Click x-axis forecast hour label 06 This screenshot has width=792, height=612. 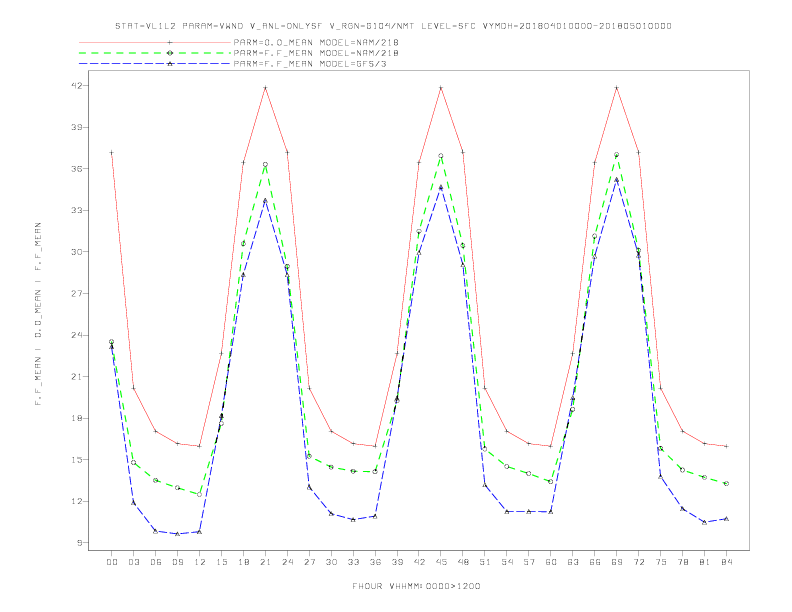point(156,562)
